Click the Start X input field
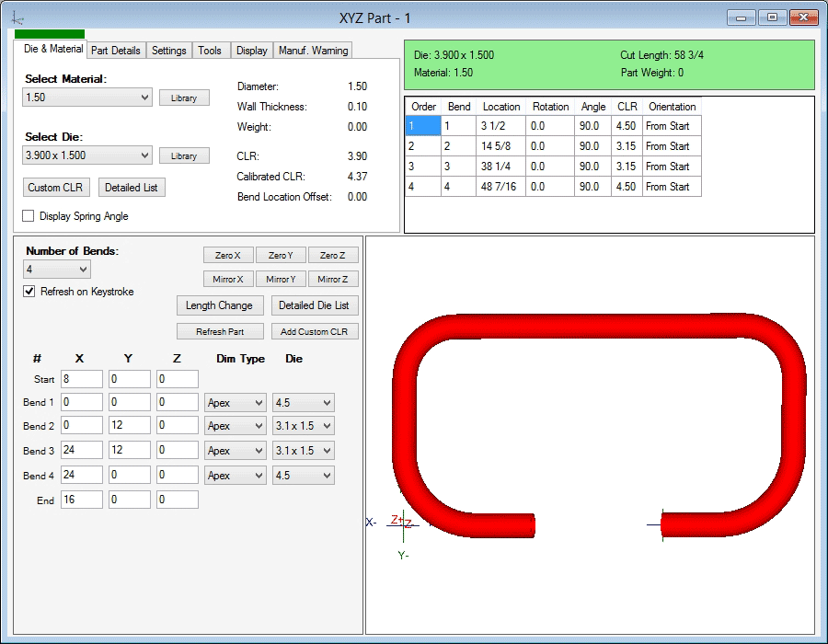This screenshot has height=644, width=828. [81, 379]
